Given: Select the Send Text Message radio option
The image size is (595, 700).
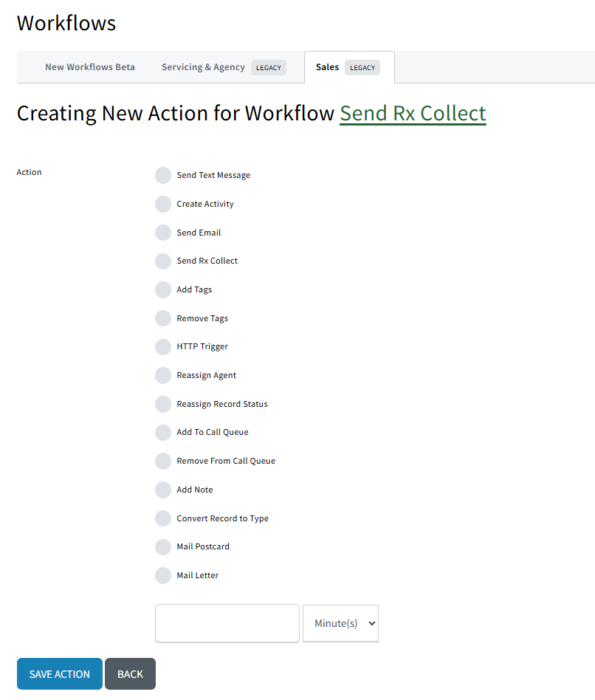Looking at the screenshot, I should coord(163,176).
